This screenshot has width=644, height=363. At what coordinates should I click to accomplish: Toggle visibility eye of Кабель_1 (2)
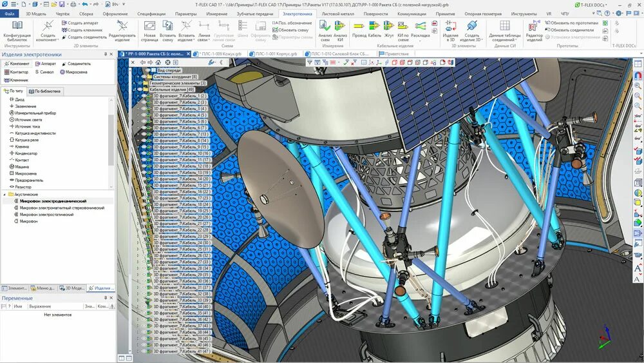click(x=144, y=96)
